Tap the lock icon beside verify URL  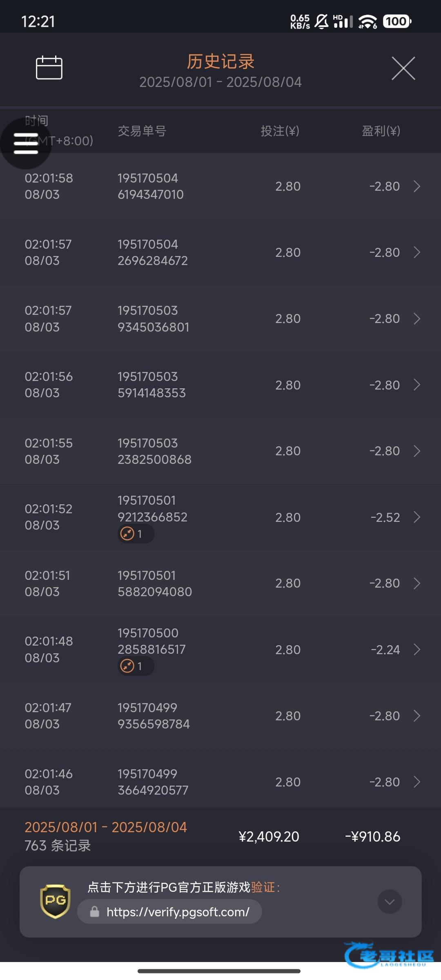pos(95,912)
